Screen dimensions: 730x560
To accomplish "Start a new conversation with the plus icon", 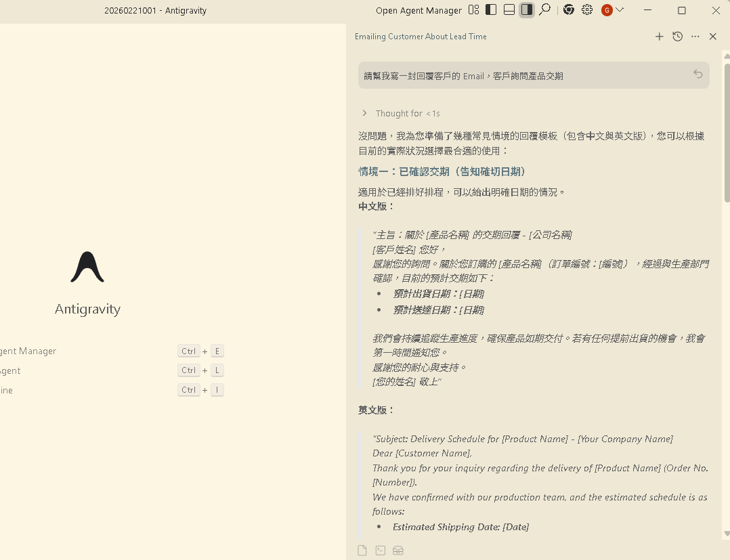I will coord(659,37).
